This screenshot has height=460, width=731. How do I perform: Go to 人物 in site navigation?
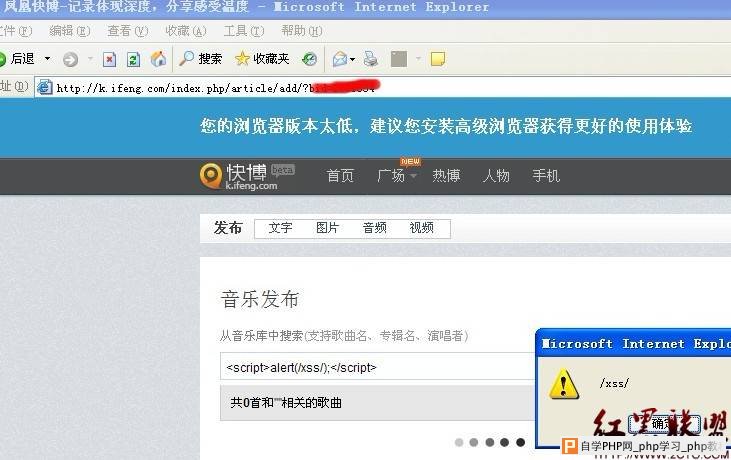pos(496,176)
